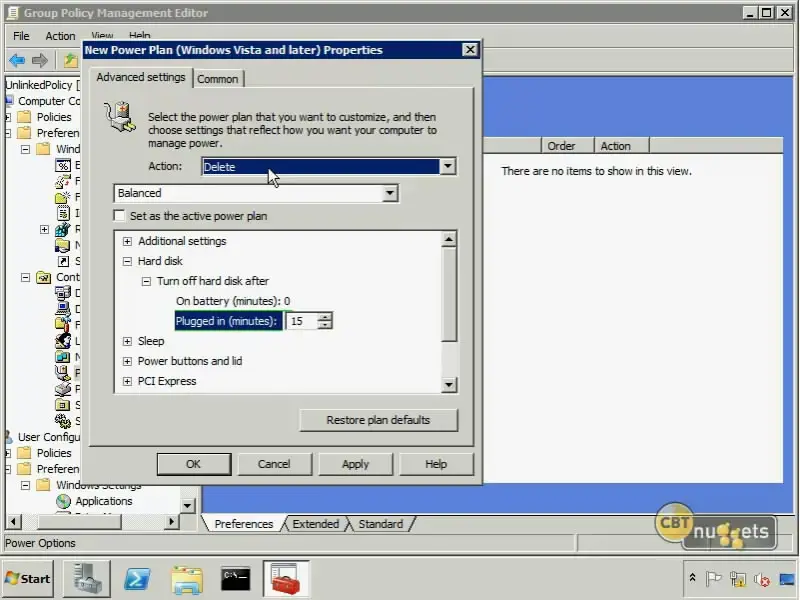Click the Help button in dialog
Viewport: 800px width, 600px height.
[436, 464]
